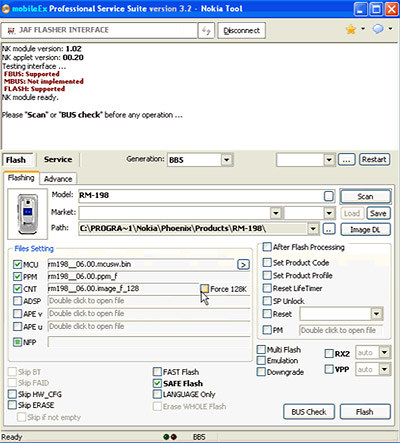400x443 pixels.
Task: Open the Advance sub-tab
Action: click(58, 179)
